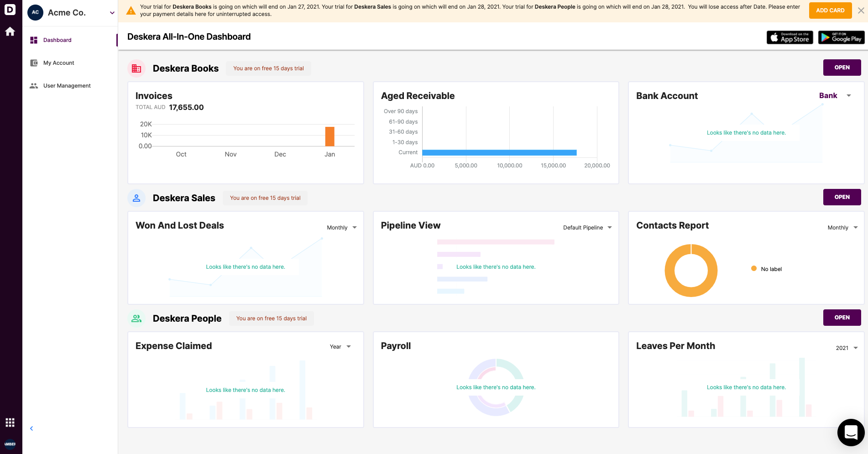The height and width of the screenshot is (454, 868).
Task: Click the Invoices card heading
Action: [x=154, y=96]
